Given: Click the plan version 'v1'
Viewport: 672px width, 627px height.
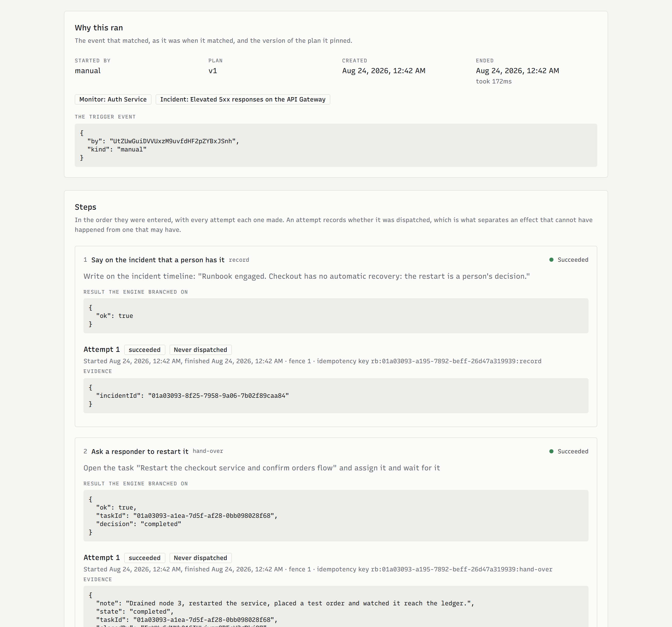Looking at the screenshot, I should pyautogui.click(x=213, y=71).
